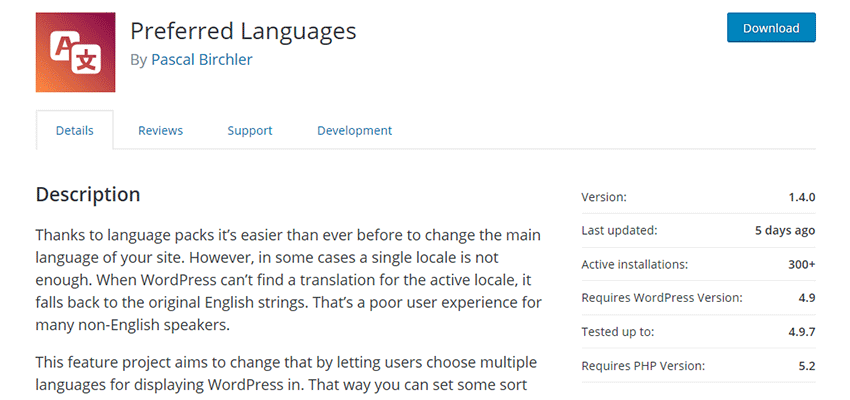Viewport: 850px width, 400px height.
Task: Go to the Development tab
Action: click(x=354, y=131)
